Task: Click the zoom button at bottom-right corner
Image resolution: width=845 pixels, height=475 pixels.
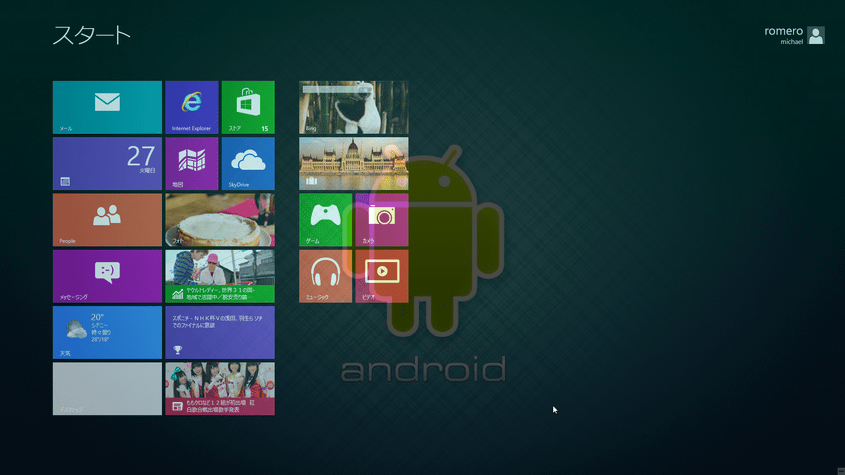Action: (x=841, y=471)
